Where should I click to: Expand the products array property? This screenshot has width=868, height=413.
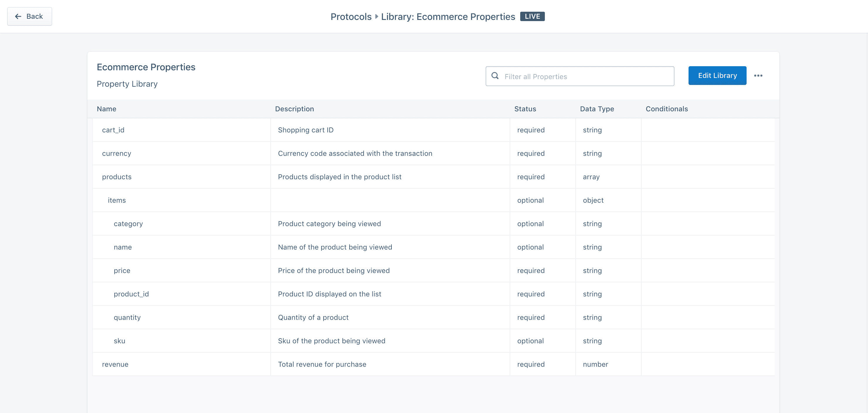coord(117,176)
